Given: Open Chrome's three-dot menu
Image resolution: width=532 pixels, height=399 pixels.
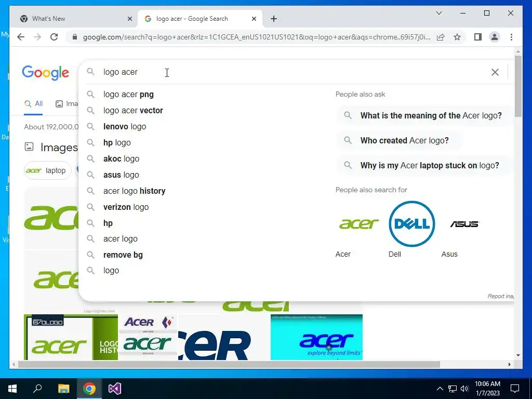Looking at the screenshot, I should pos(511,37).
